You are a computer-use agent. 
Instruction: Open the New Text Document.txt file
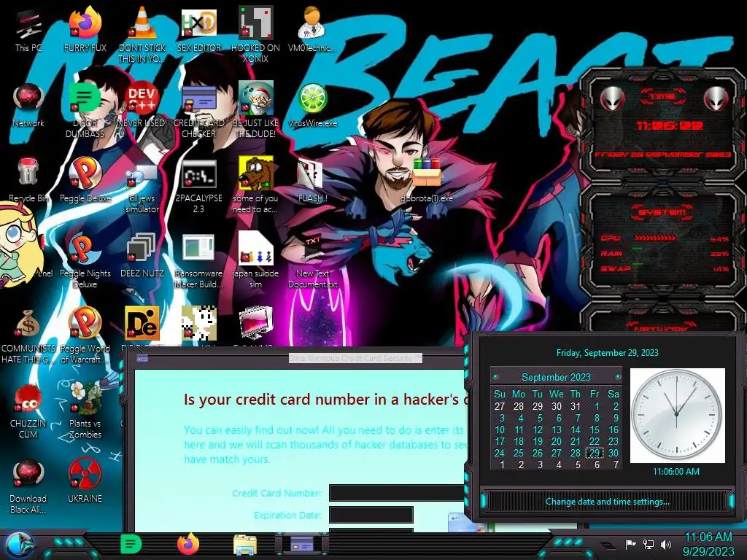[312, 261]
